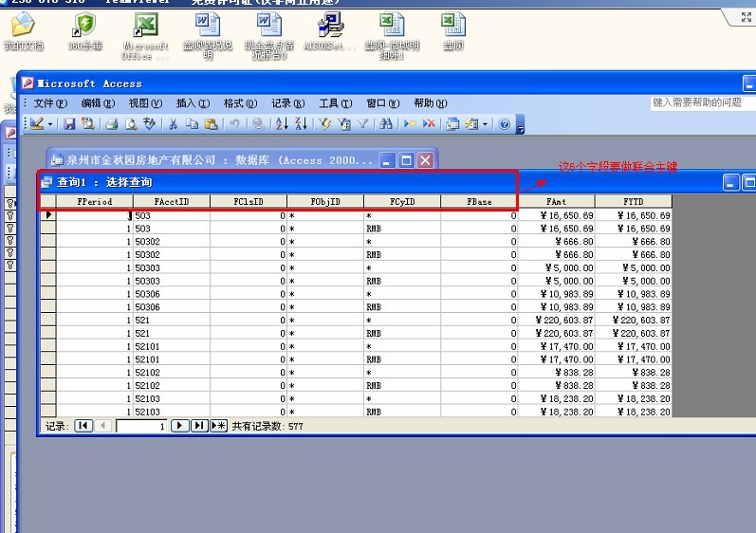This screenshot has width=756, height=533.
Task: Open the 工具(T) menu
Action: click(335, 103)
